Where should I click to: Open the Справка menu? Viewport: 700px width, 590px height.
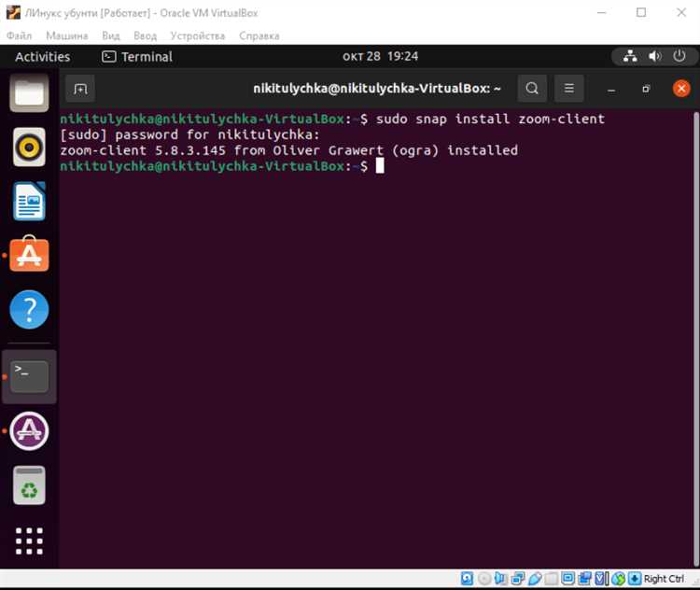point(259,35)
